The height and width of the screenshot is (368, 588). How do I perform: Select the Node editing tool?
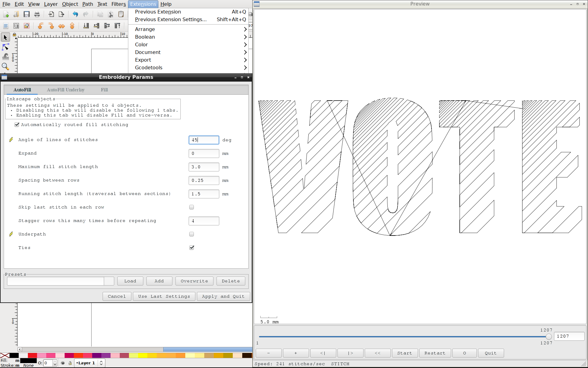click(x=5, y=47)
